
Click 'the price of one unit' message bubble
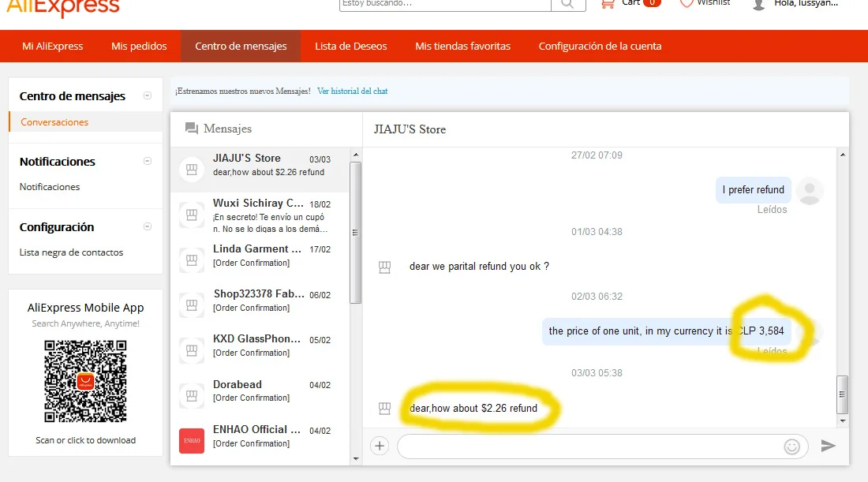pos(667,331)
